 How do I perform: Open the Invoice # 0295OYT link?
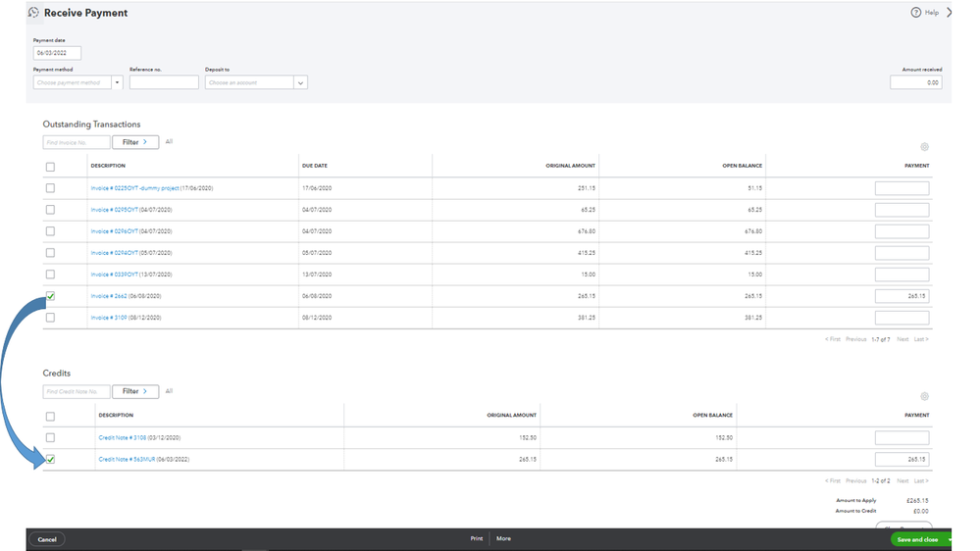click(x=115, y=210)
